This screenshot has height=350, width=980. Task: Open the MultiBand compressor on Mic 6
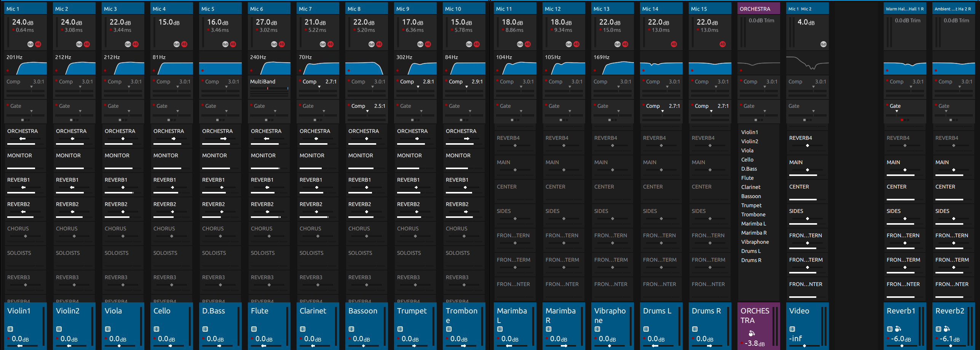point(269,86)
